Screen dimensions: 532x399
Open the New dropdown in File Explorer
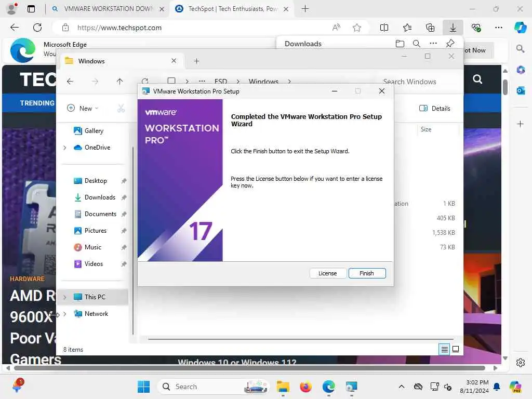tap(83, 108)
